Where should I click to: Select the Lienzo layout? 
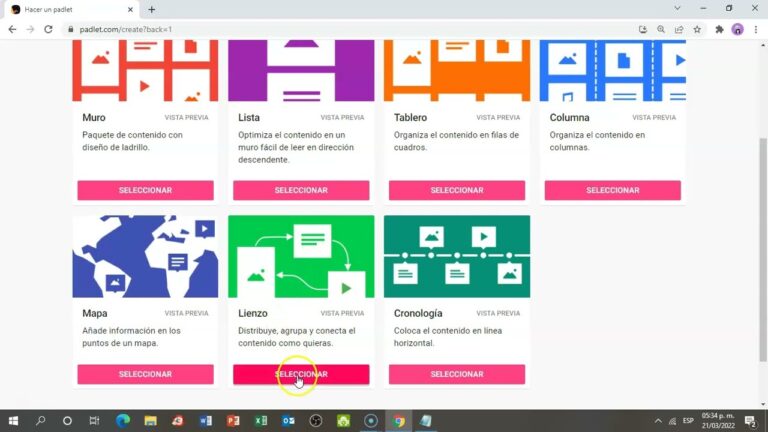[301, 374]
